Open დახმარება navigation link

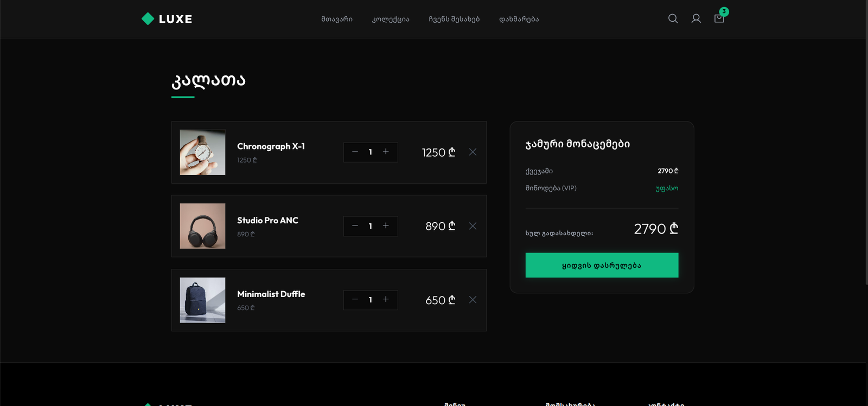tap(519, 19)
